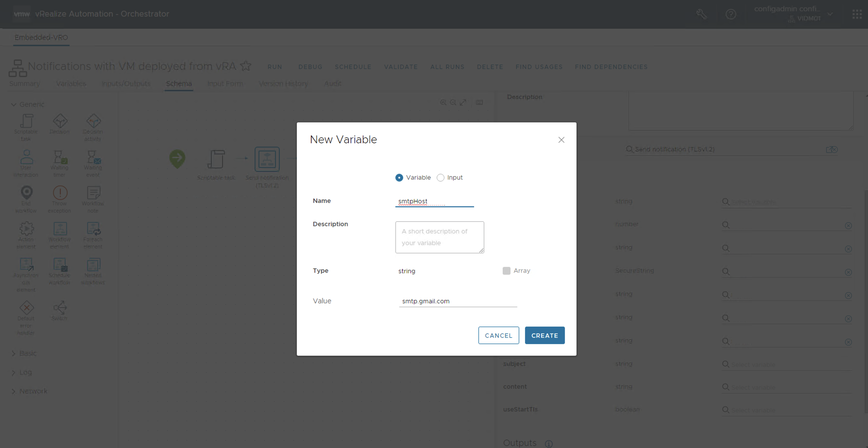Select the Throw exception element icon
Screen dimensions: 868x448
coord(60,193)
